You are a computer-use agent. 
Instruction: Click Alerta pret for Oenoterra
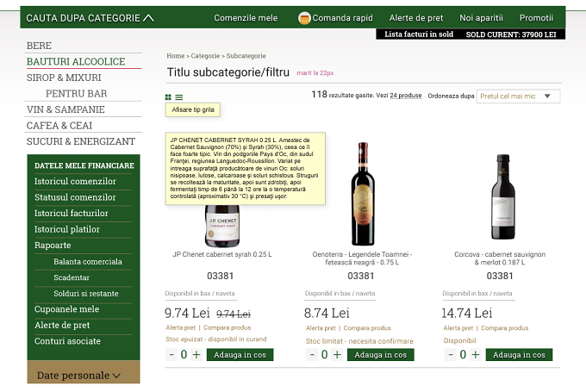(x=321, y=328)
